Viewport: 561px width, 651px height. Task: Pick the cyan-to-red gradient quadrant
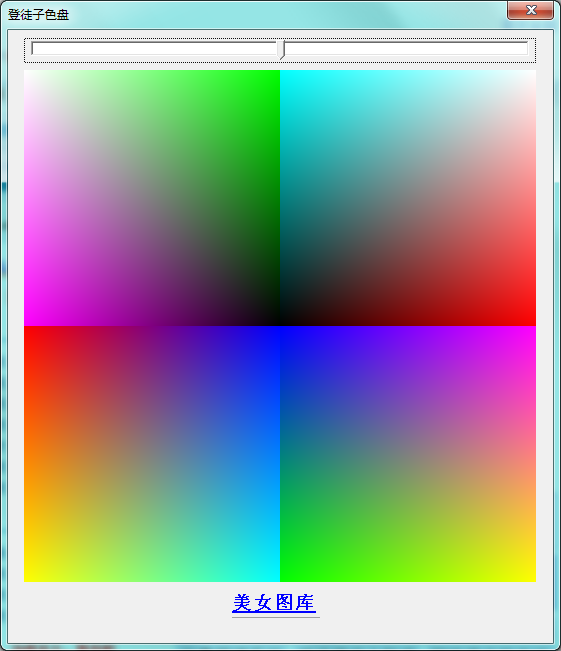(x=408, y=198)
